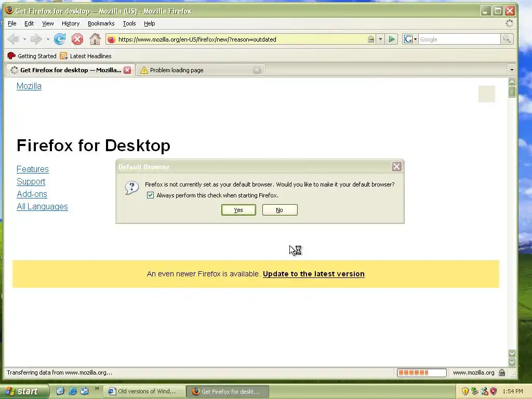Open the Edit menu

(x=29, y=23)
